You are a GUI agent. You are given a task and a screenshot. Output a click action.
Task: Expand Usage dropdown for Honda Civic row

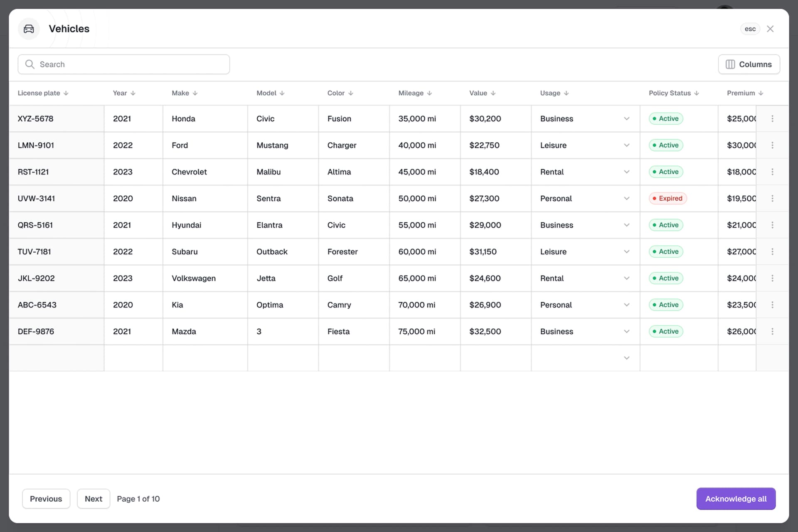tap(626, 118)
